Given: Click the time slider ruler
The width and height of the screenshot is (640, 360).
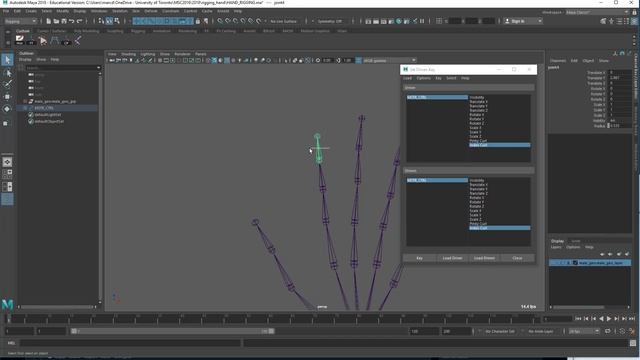Looking at the screenshot, I should [x=273, y=319].
